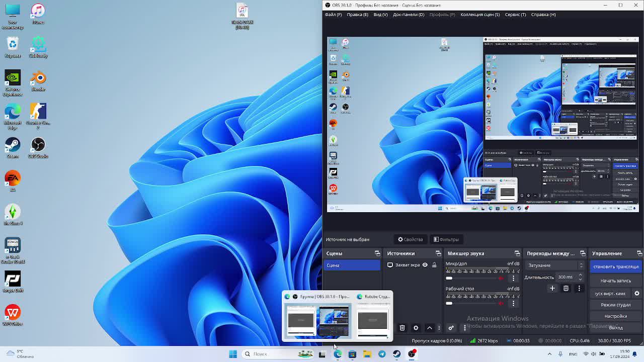
Task: Launch Torque Drift from the desktop
Action: (x=13, y=282)
